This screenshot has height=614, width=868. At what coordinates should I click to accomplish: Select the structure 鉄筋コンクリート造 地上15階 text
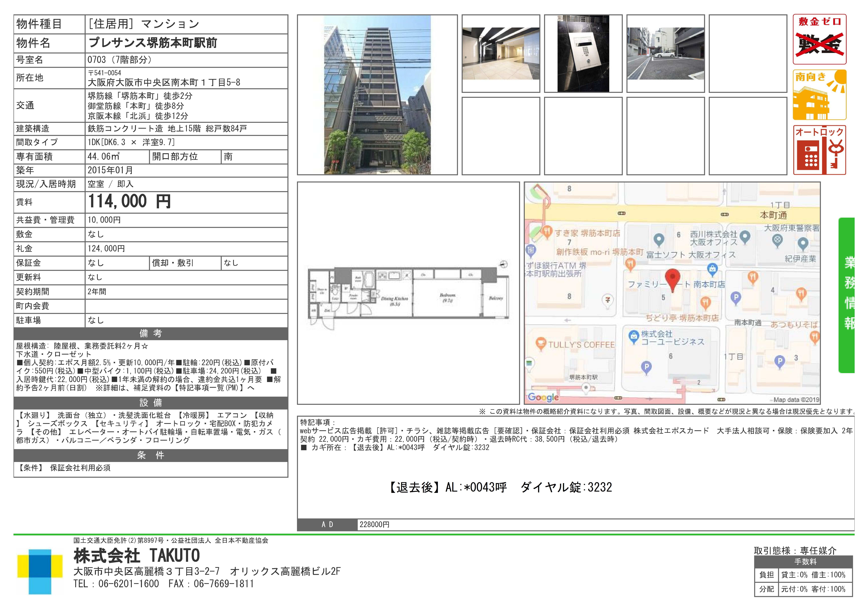144,129
